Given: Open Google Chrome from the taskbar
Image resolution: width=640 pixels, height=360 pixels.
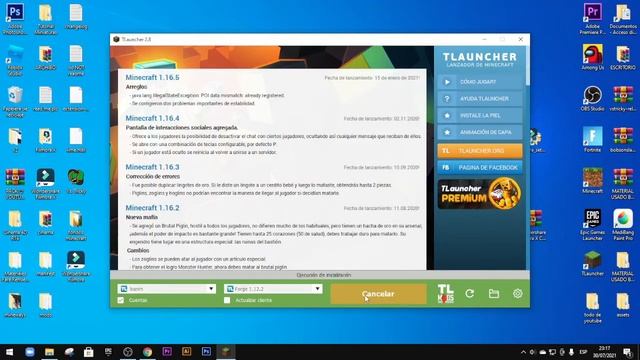Looking at the screenshot, I should pos(147,352).
